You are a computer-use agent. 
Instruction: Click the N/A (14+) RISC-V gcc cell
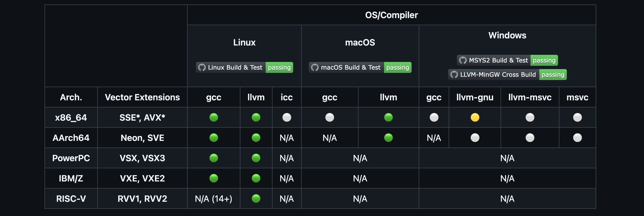coord(214,199)
